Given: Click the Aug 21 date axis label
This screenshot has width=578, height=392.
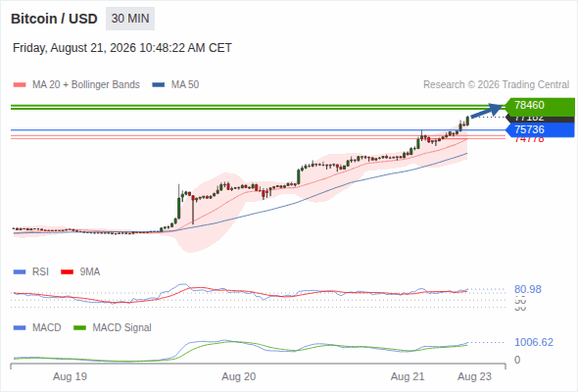Looking at the screenshot, I should (408, 377).
